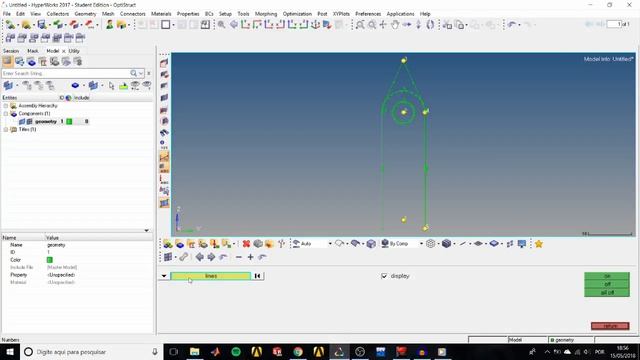Viewport: 640px width, 360px height.
Task: Open the By Comp color mode dropdown
Action: [421, 244]
